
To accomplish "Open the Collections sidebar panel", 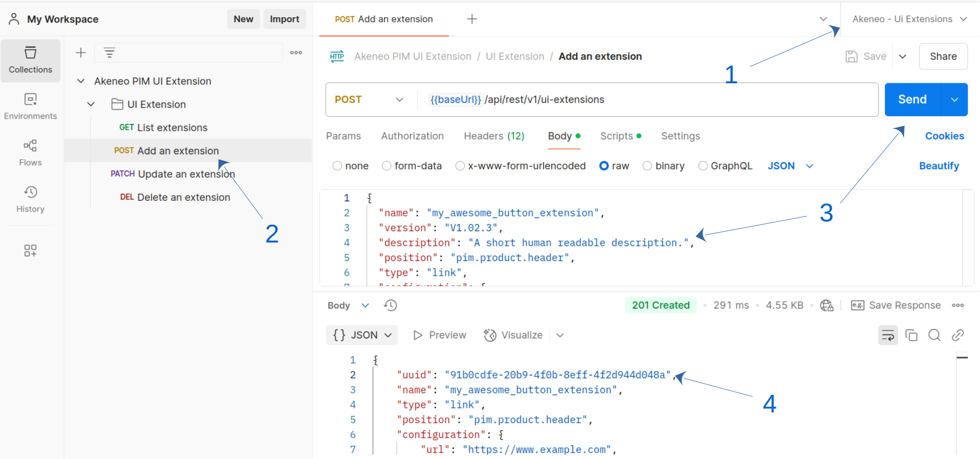I will pyautogui.click(x=30, y=60).
